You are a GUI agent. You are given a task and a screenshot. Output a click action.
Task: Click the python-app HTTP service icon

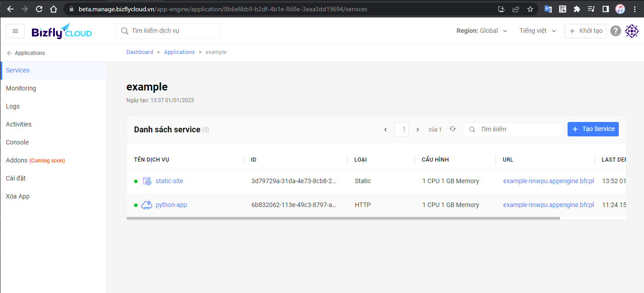tap(147, 205)
